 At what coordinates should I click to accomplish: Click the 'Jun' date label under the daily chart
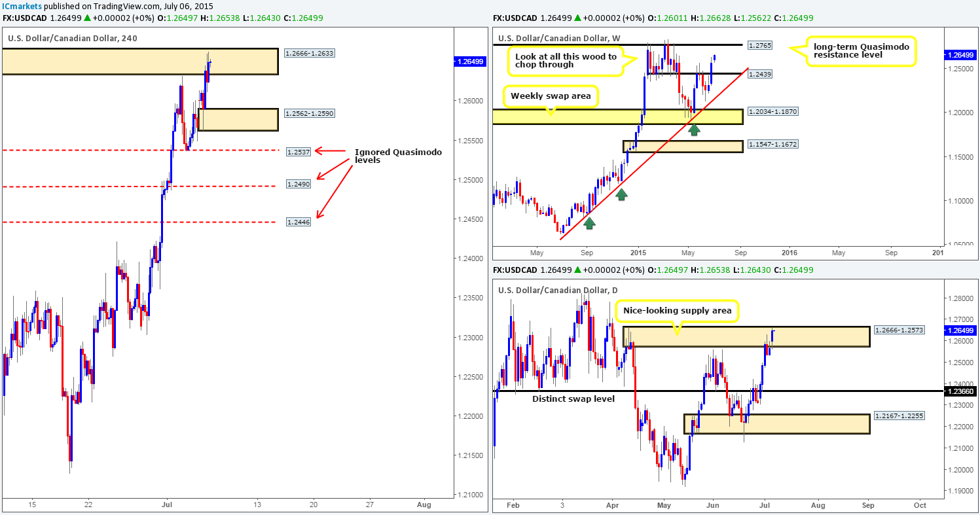tap(713, 505)
